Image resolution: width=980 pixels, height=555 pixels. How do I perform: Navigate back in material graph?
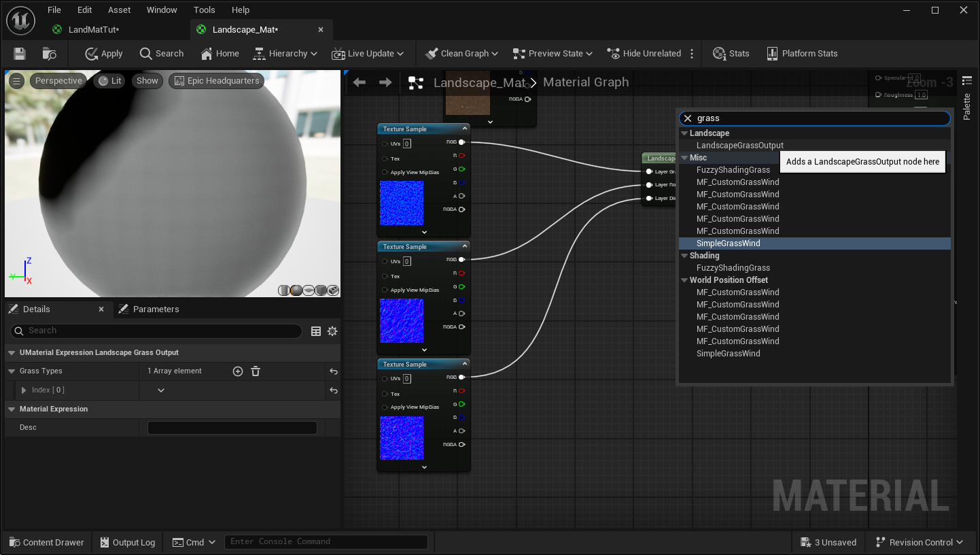pyautogui.click(x=360, y=82)
